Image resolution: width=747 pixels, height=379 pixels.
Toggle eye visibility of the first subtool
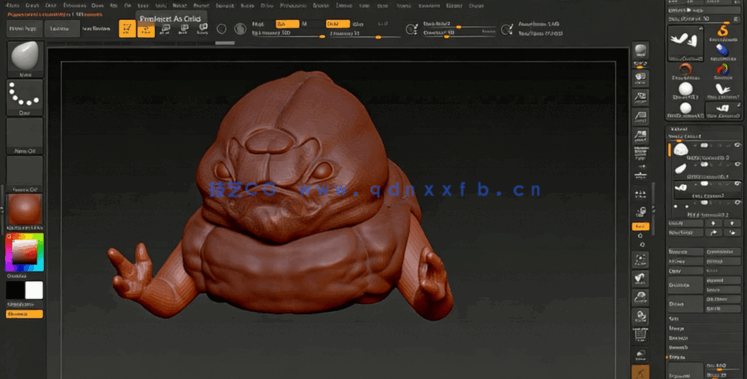(737, 145)
